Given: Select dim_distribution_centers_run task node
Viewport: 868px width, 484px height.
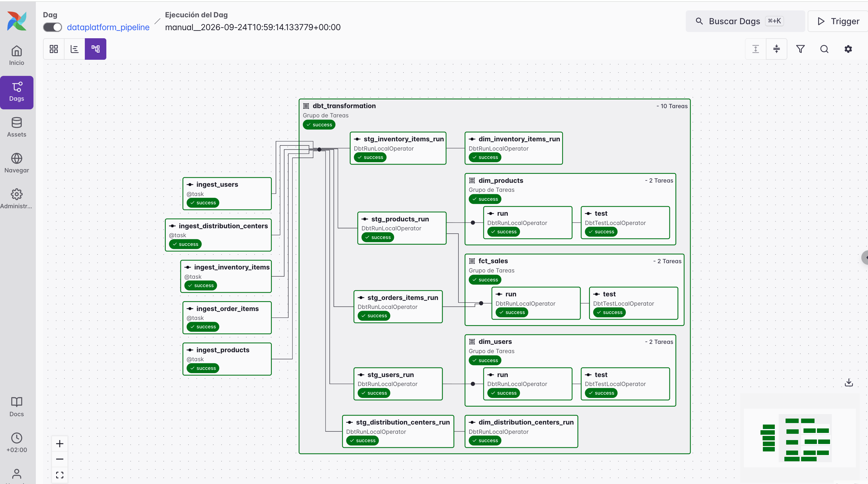Looking at the screenshot, I should pyautogui.click(x=521, y=431).
